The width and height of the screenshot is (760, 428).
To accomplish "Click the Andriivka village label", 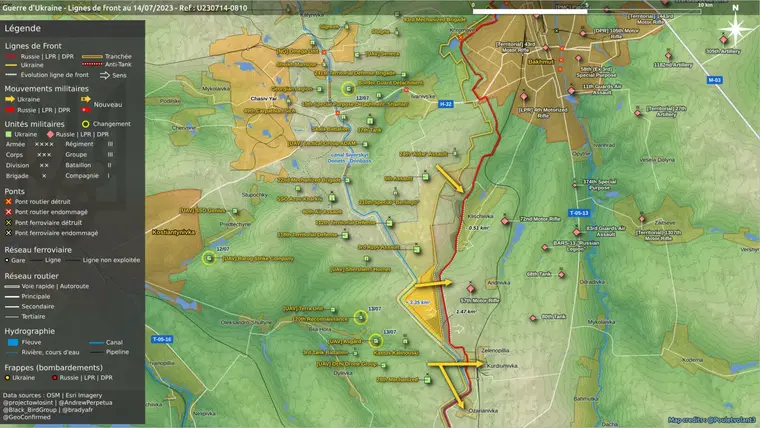I will click(x=499, y=283).
